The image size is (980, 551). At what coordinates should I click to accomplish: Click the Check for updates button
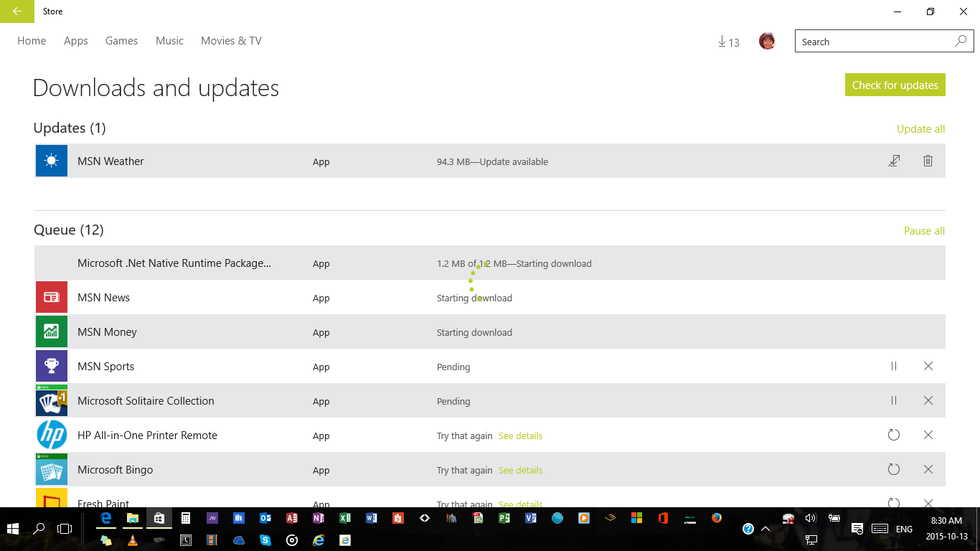tap(895, 85)
